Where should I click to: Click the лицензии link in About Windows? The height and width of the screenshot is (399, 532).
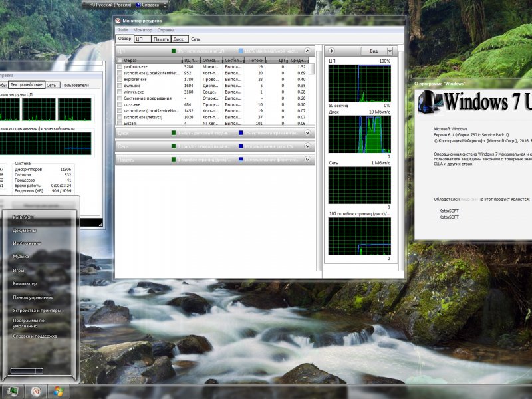pos(469,199)
